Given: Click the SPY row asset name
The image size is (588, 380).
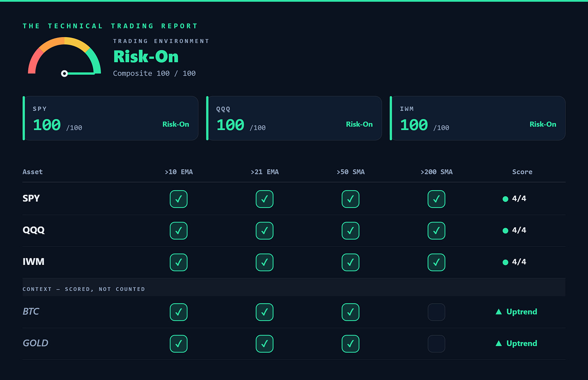Looking at the screenshot, I should click(x=31, y=198).
